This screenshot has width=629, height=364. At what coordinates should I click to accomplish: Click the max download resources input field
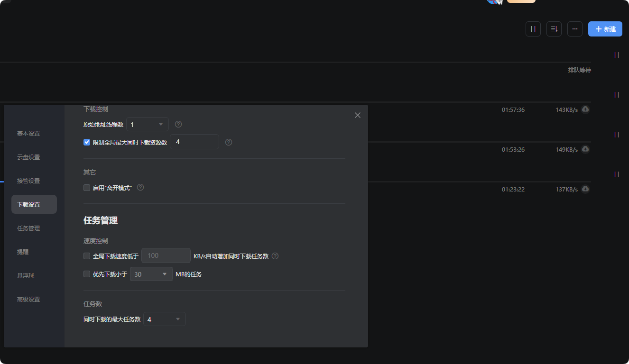[x=194, y=142]
